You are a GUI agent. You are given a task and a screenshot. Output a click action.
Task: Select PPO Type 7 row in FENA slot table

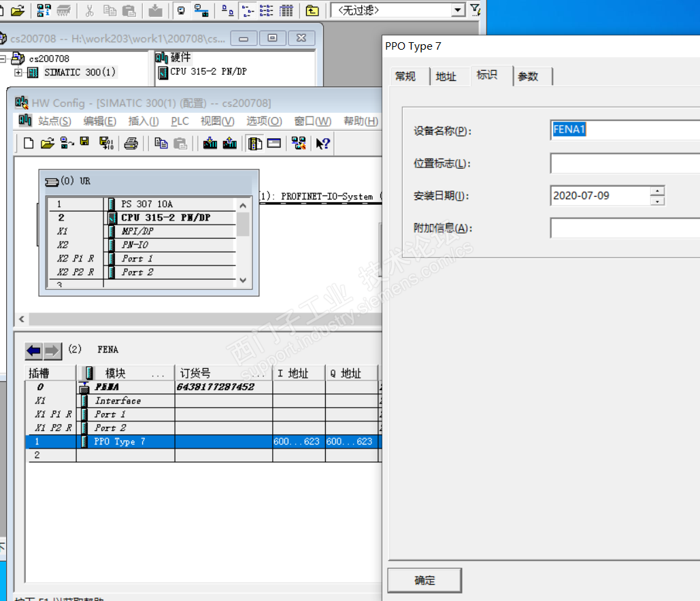[203, 442]
